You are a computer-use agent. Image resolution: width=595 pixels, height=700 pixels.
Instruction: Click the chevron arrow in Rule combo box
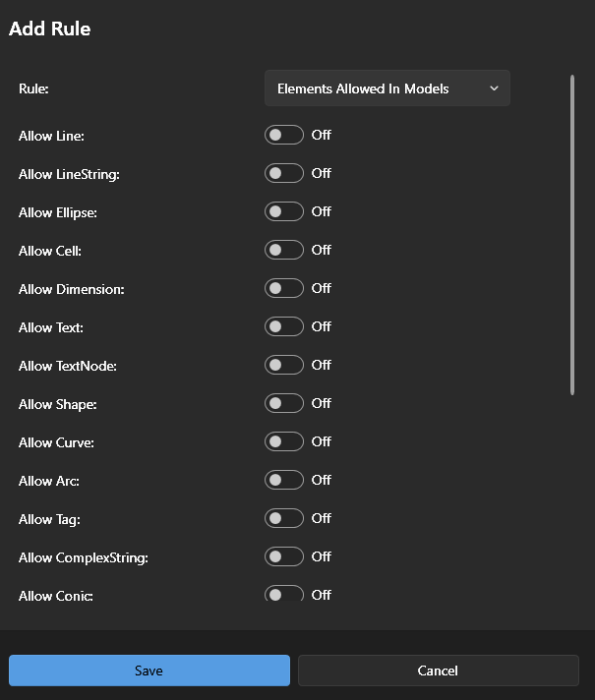pos(494,88)
